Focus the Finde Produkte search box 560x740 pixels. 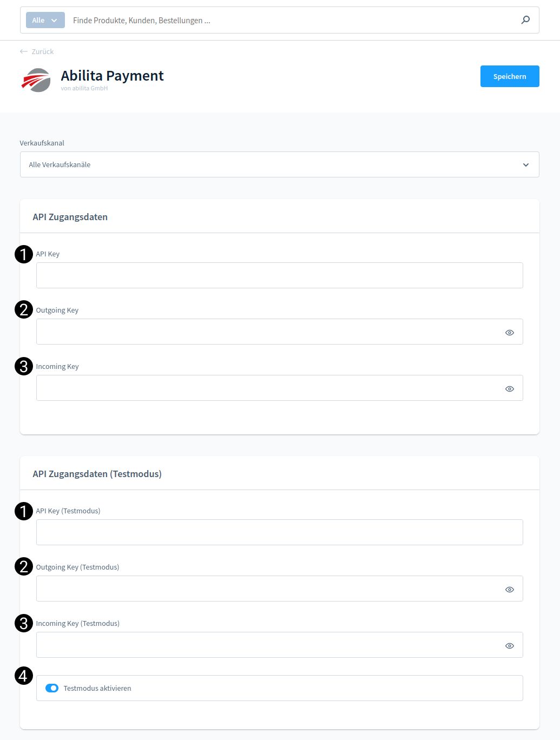click(x=292, y=21)
